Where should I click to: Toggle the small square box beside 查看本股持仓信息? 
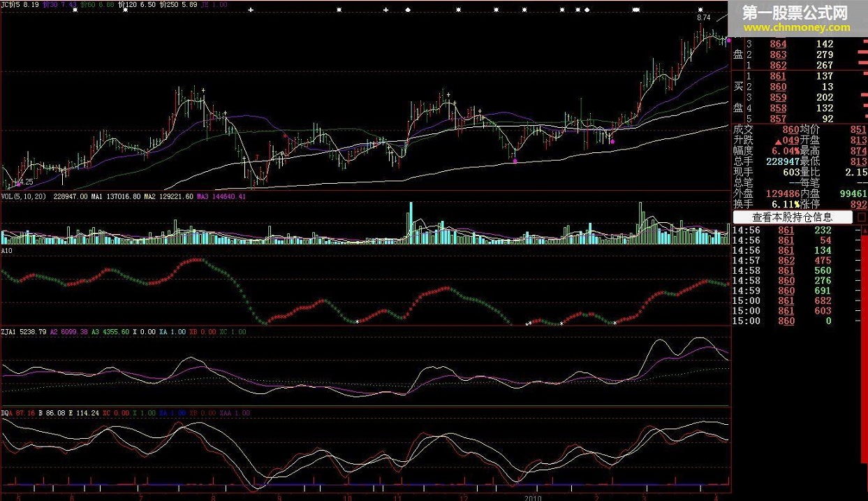861,217
